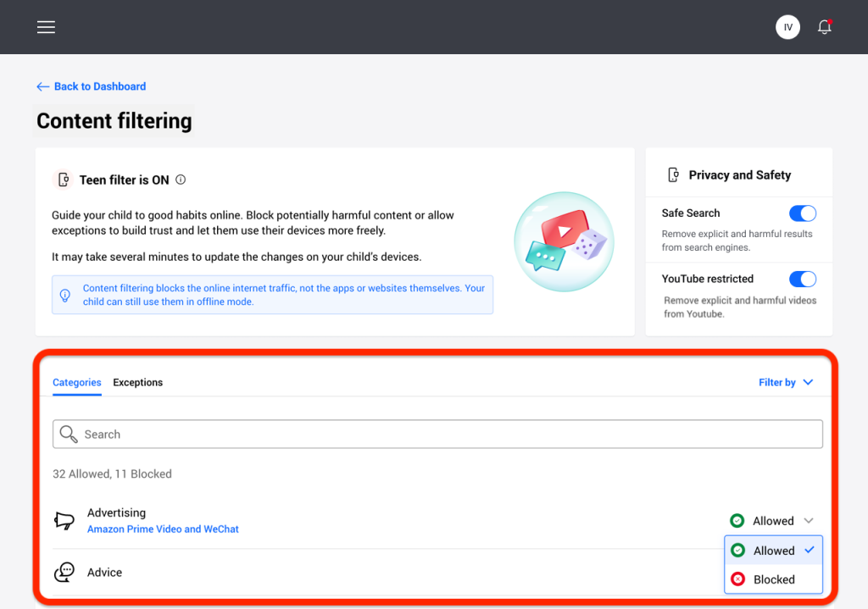Click into the category Search field
The width and height of the screenshot is (868, 609).
coord(437,435)
